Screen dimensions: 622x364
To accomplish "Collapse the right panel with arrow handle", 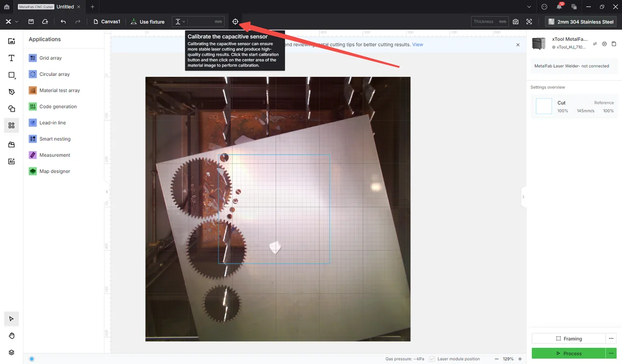I will coord(523,197).
